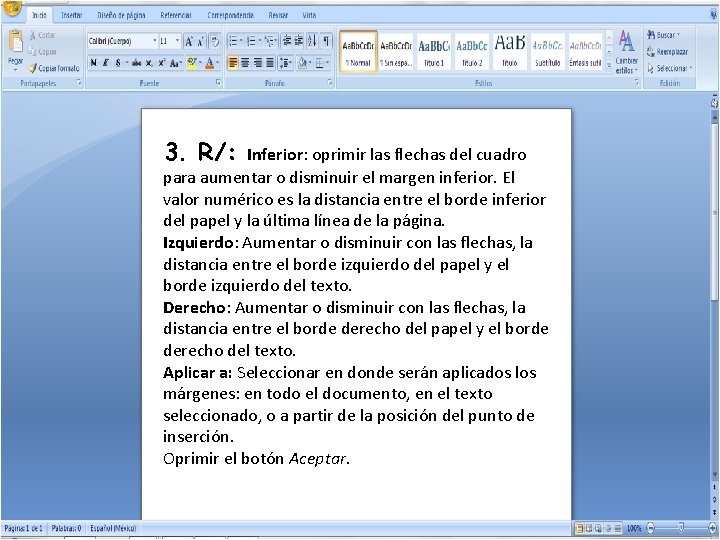Click the Copiar command
The image size is (720, 540).
point(42,51)
